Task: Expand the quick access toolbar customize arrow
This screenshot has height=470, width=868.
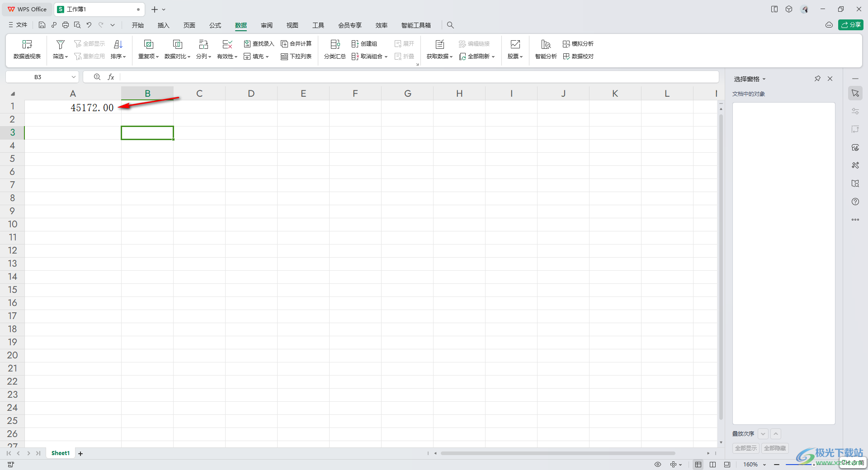Action: pyautogui.click(x=113, y=25)
